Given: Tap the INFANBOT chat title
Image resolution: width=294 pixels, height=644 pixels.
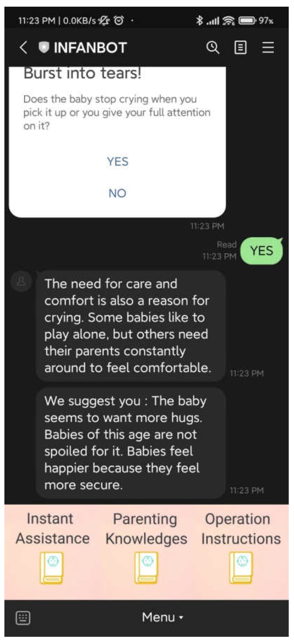Looking at the screenshot, I should point(90,48).
